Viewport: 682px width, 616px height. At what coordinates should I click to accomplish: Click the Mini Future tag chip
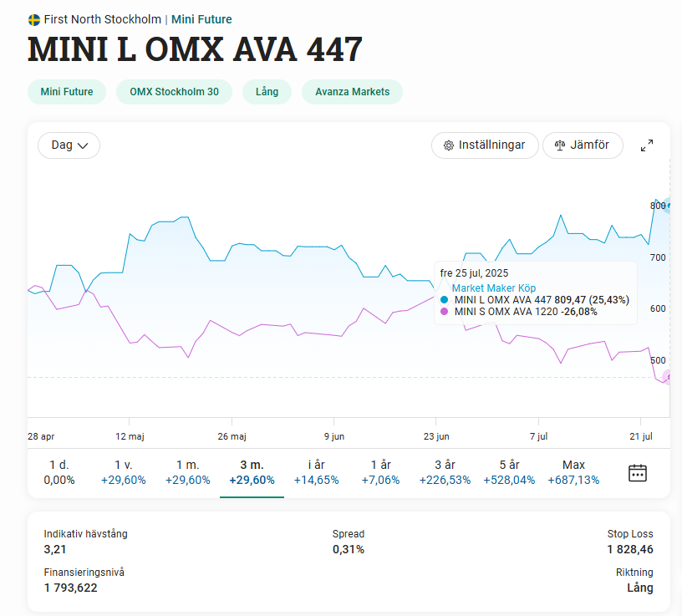(67, 92)
